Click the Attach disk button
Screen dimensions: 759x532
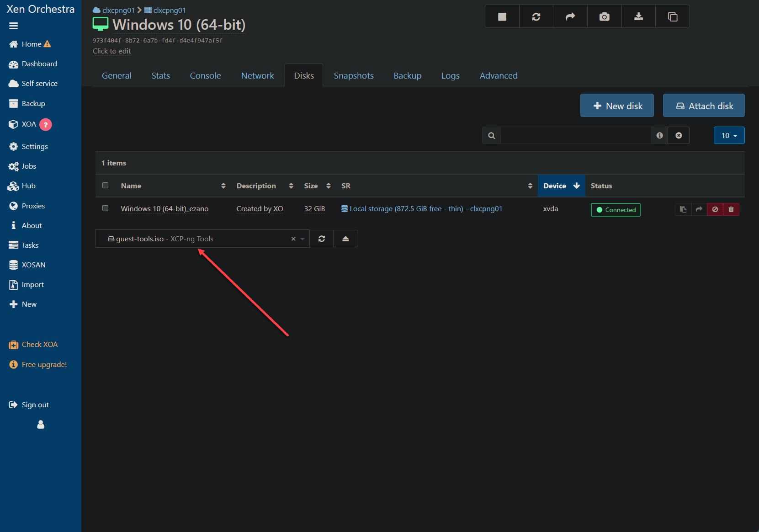704,106
